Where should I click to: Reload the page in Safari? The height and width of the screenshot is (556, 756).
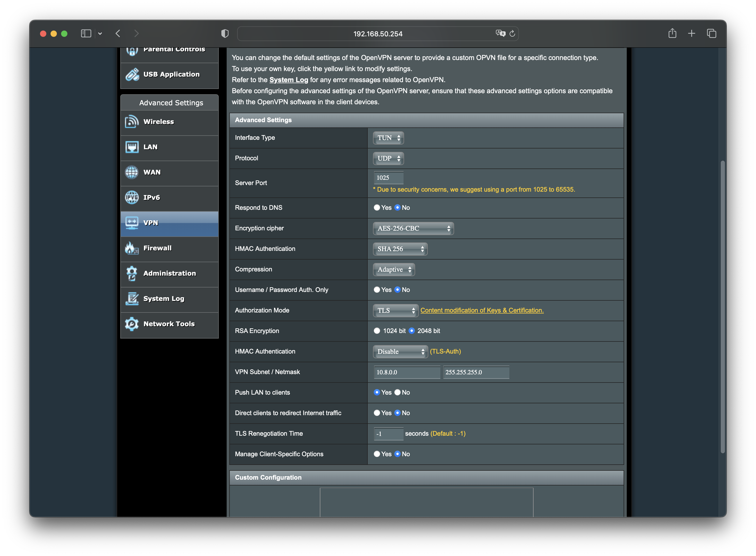[x=512, y=34]
